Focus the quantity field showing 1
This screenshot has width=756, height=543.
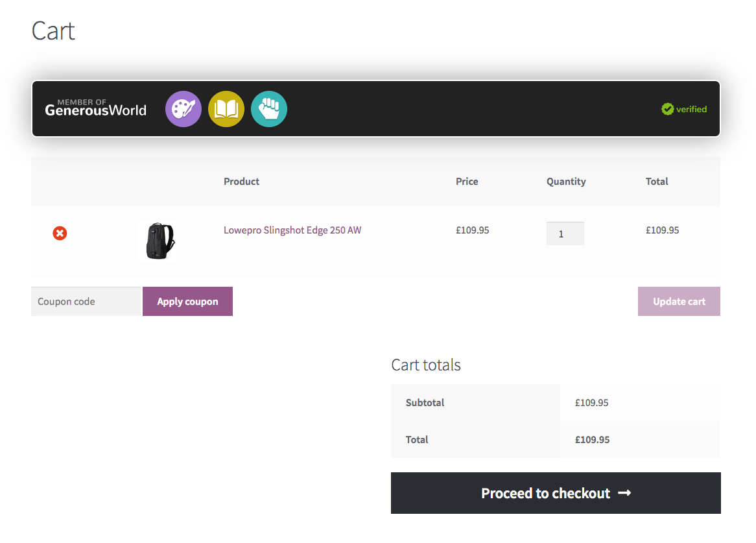(565, 234)
